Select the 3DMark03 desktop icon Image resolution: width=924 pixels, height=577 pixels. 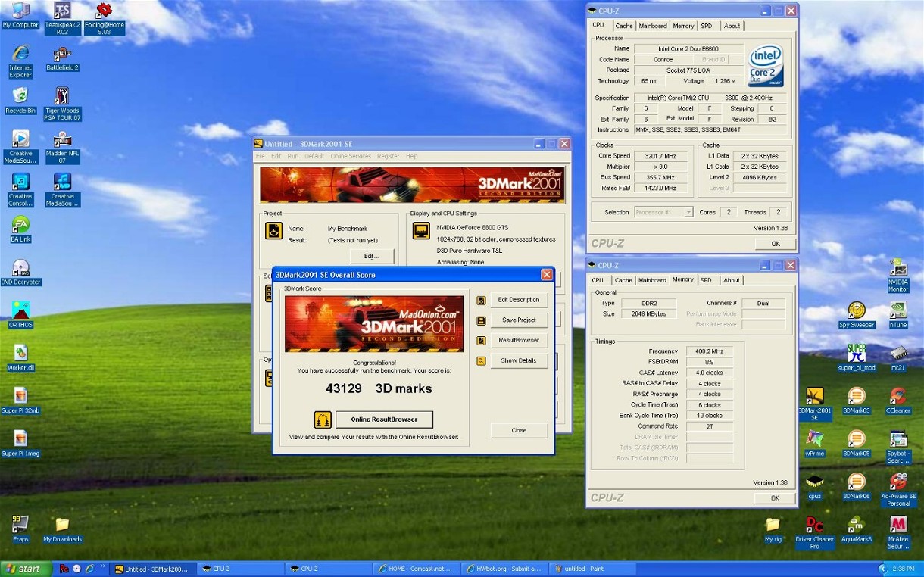click(857, 401)
